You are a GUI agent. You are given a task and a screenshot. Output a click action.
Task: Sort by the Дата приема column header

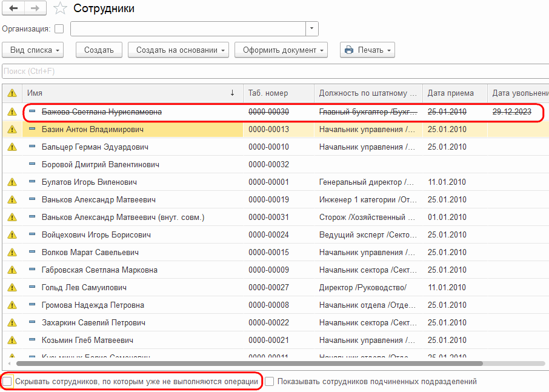click(x=455, y=93)
